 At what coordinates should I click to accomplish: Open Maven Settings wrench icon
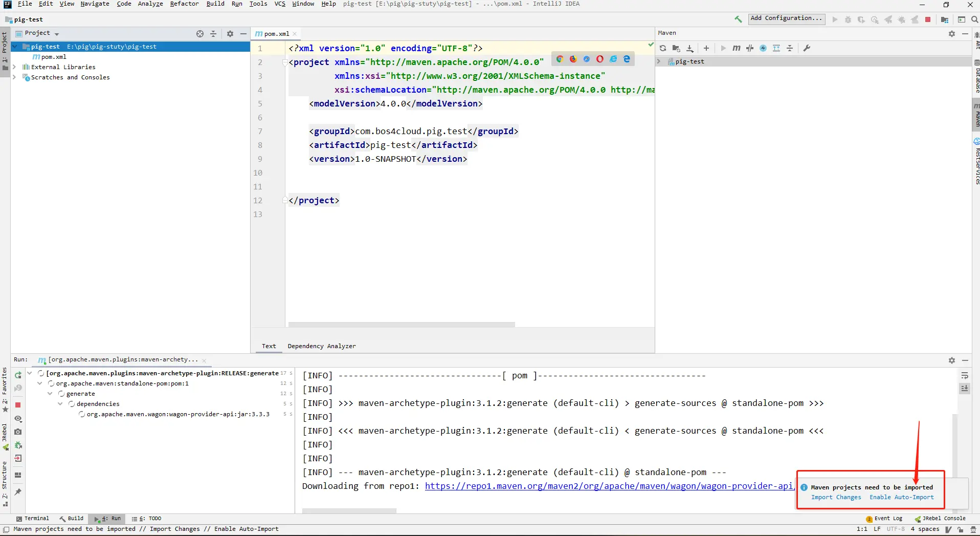pos(807,48)
